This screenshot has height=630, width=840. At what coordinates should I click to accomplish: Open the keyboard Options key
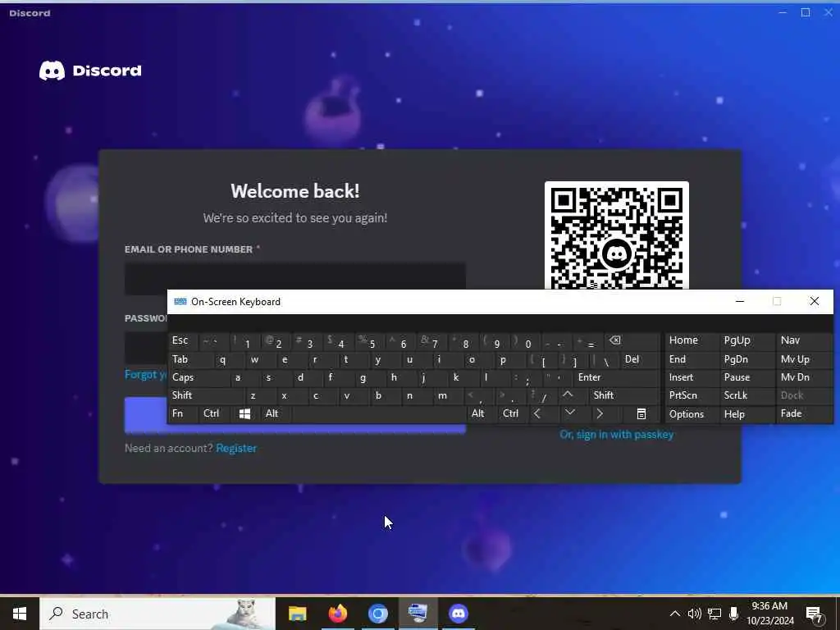pos(692,413)
